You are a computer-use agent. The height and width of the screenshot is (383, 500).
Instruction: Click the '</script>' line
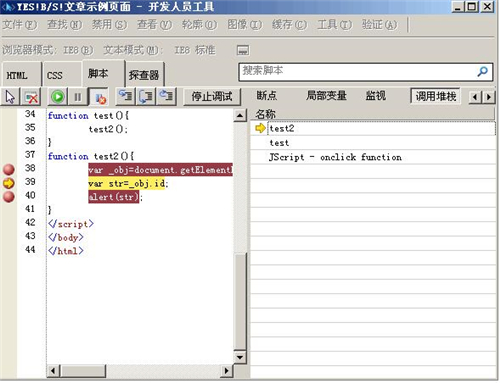pos(71,224)
